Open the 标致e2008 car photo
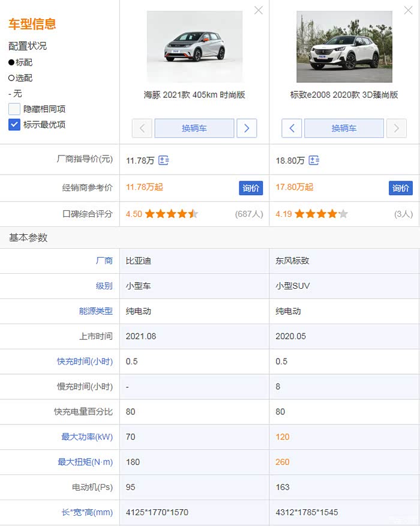 tap(344, 47)
